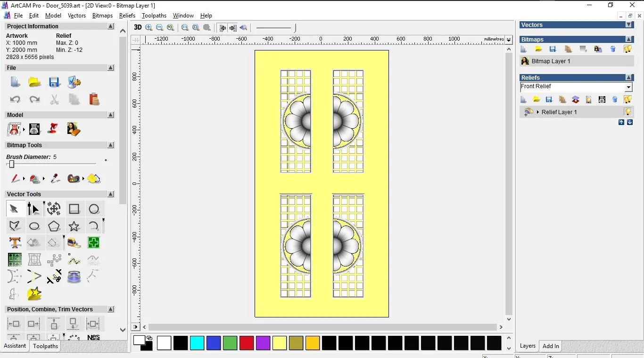
Task: Select the Create Ellipse tool
Action: (x=34, y=226)
